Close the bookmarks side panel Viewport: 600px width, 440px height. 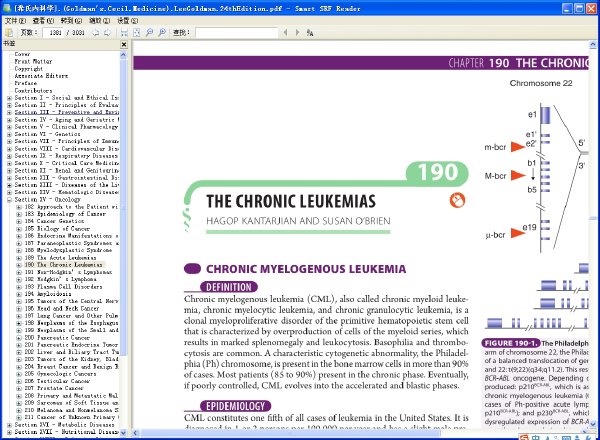coord(124,44)
